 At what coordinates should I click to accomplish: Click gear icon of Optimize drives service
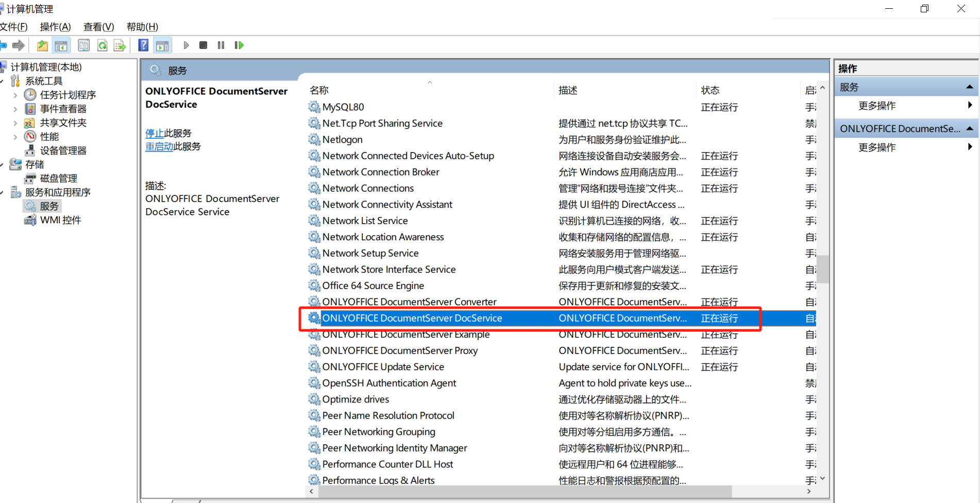[x=314, y=399]
